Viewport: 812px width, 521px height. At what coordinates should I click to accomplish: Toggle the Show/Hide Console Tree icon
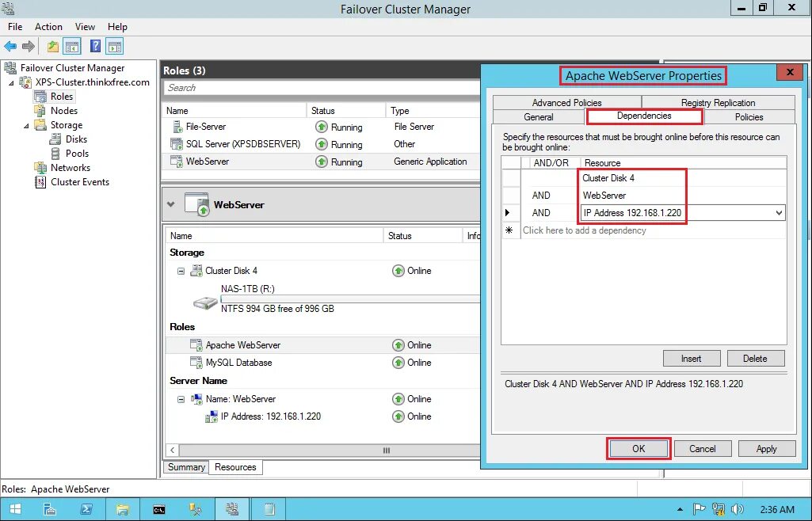pos(72,47)
